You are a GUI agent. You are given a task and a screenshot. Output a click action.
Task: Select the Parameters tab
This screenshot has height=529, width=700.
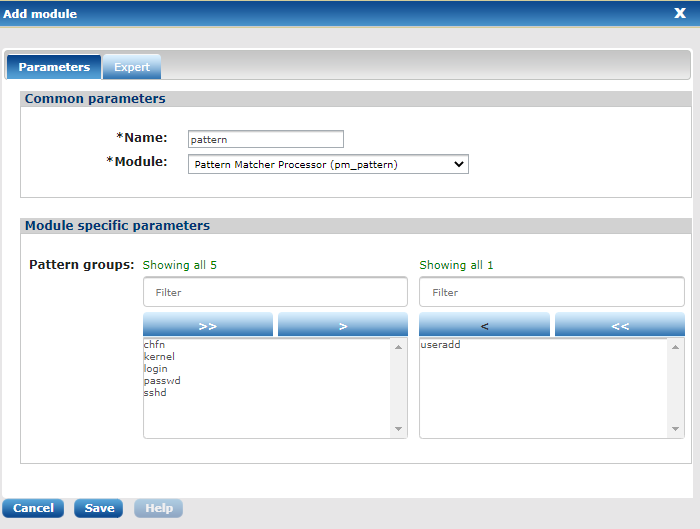54,67
